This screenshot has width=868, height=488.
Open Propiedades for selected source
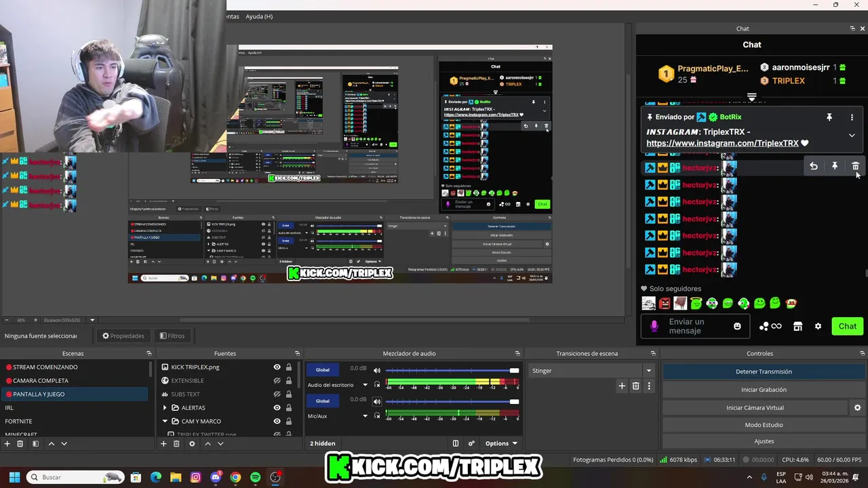pyautogui.click(x=123, y=335)
